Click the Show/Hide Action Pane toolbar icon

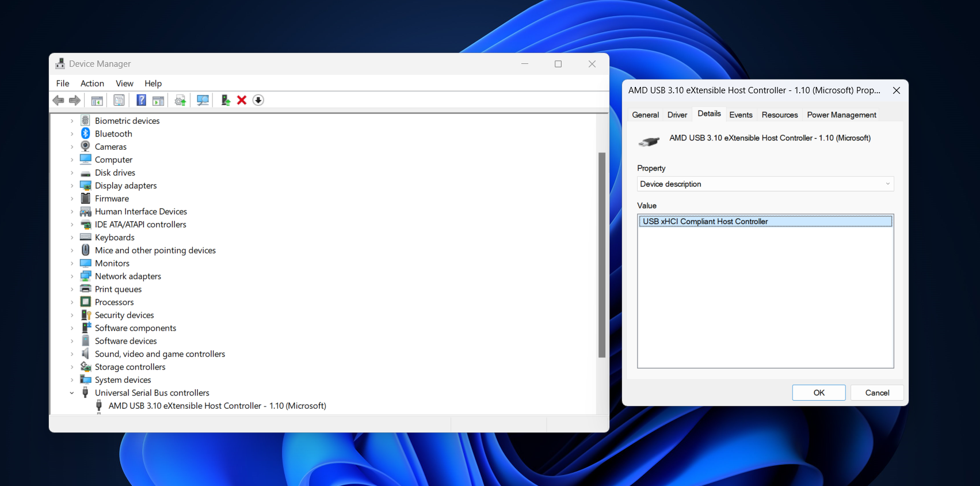click(158, 100)
